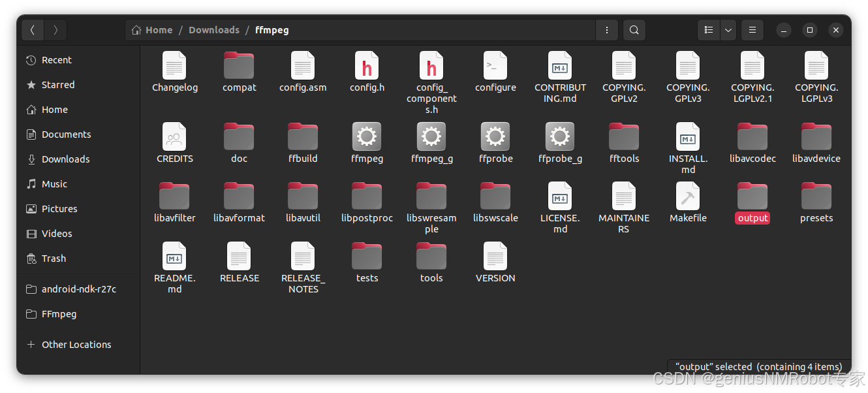Click the Downloads breadcrumb
The image size is (868, 393).
[214, 29]
